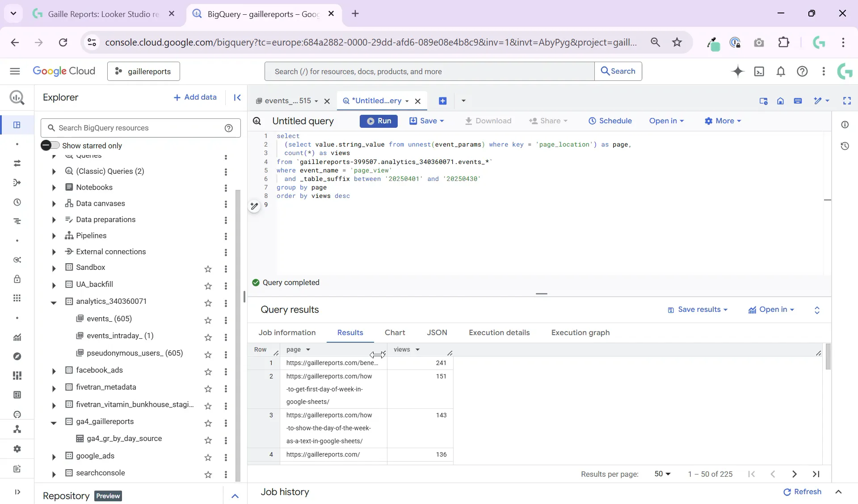Switch to the Chart tab

tap(395, 332)
